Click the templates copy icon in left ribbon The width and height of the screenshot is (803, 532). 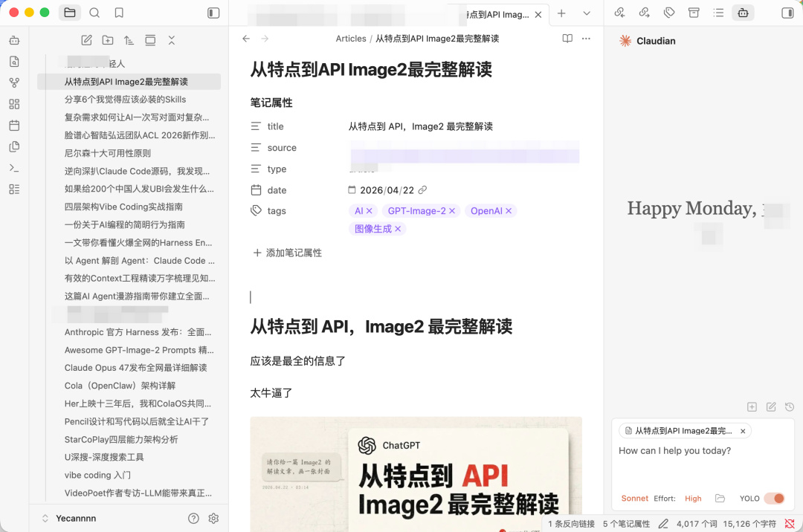(14, 147)
